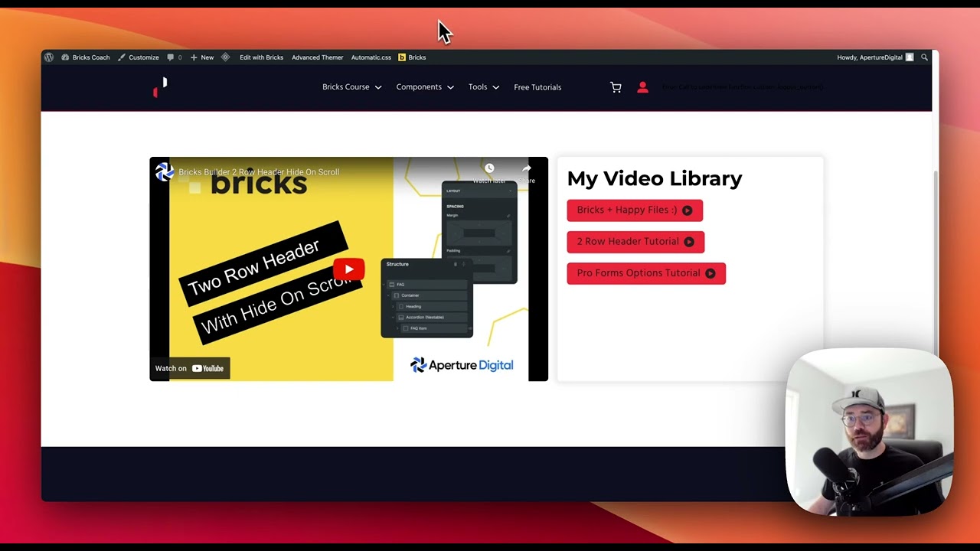Open video title Bricks Builder 2 Row Header

click(259, 172)
